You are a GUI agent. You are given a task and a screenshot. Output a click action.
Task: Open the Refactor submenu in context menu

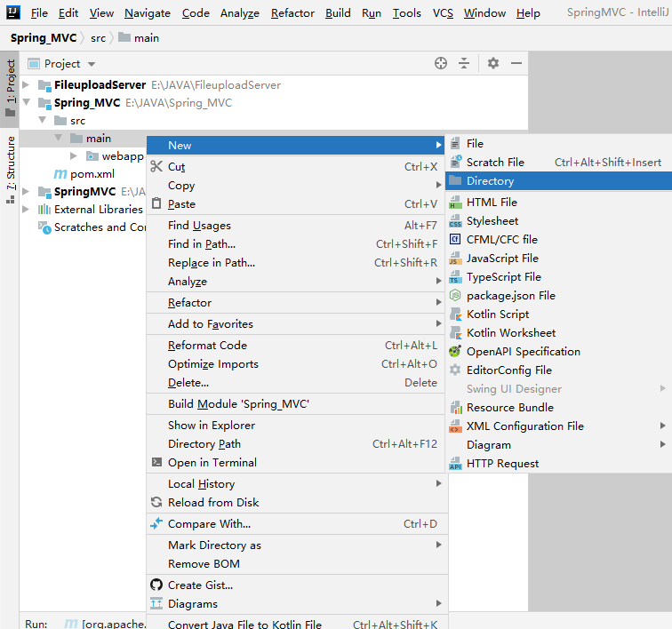click(296, 302)
